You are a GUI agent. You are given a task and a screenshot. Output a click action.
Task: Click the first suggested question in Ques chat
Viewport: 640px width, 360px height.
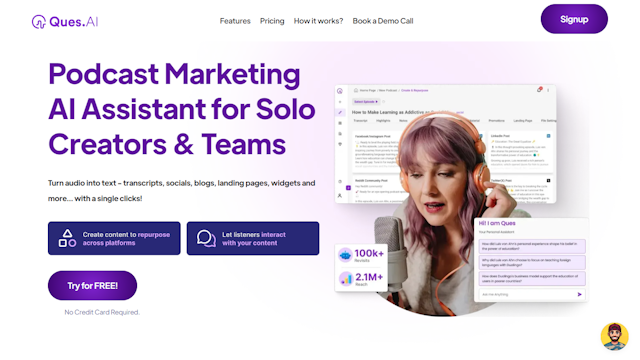coord(532,246)
